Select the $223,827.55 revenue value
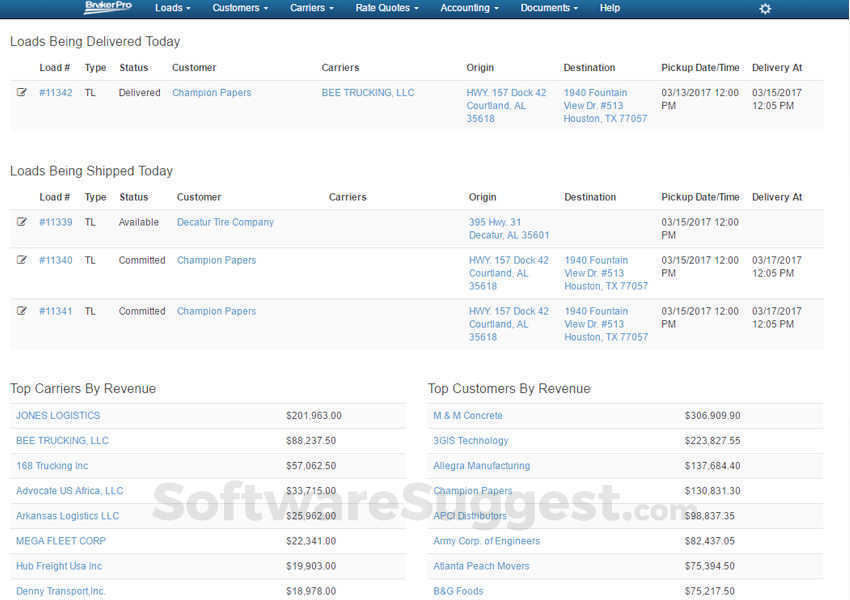850x600 pixels. 712,441
